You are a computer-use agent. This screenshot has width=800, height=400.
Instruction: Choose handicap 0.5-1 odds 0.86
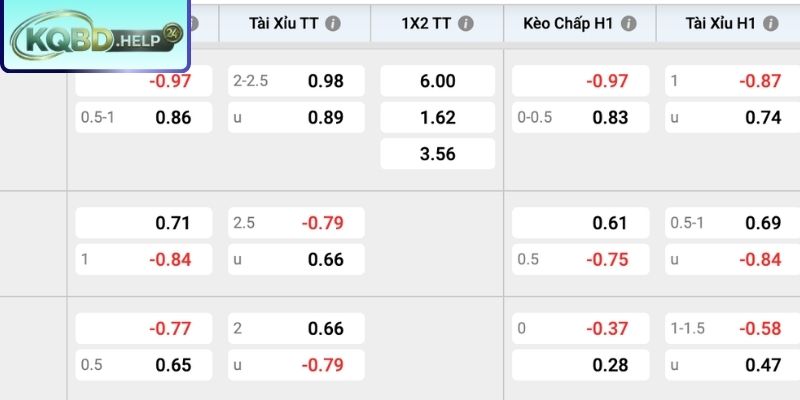point(144,117)
